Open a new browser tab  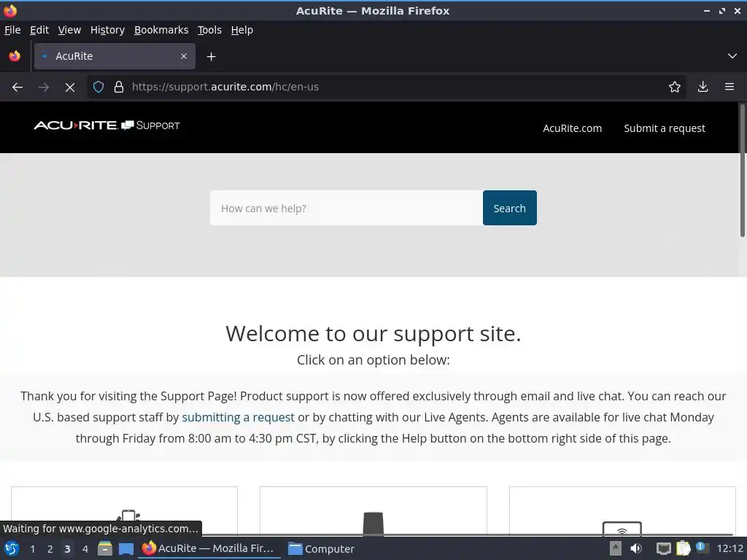point(211,57)
